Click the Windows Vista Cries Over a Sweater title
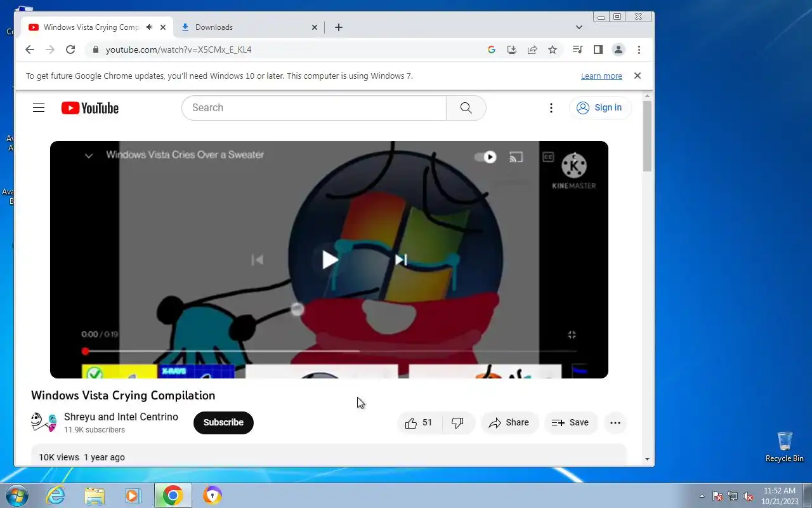 pos(185,154)
